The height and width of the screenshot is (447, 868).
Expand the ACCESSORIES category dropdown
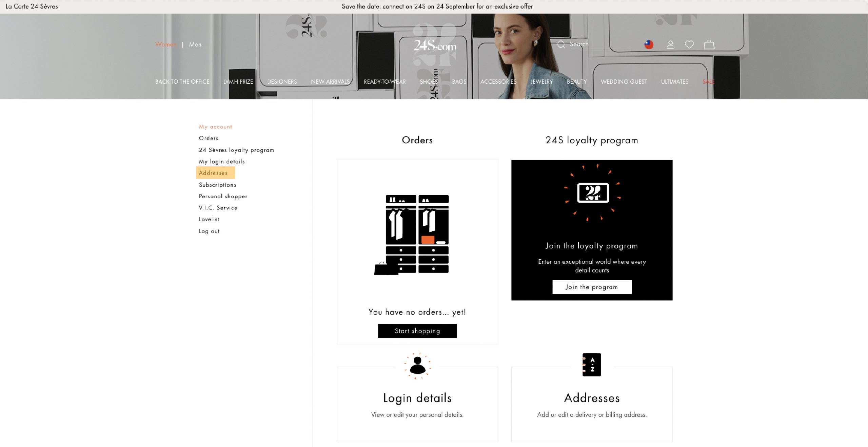coord(498,81)
